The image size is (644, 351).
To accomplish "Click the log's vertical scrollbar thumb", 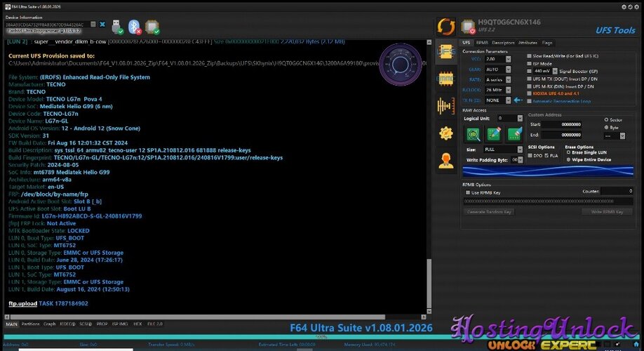I will [429, 284].
